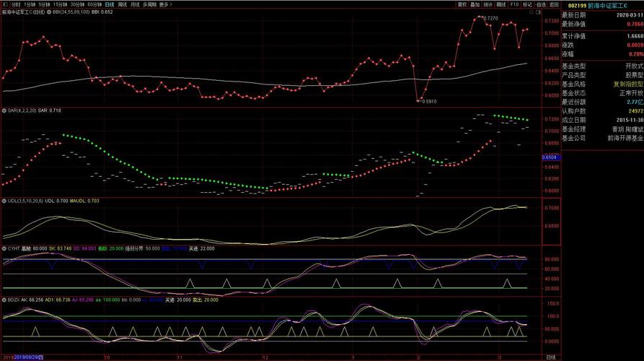Image resolution: width=644 pixels, height=361 pixels.
Task: Click the circle icon beside UDL indicator
Action: click(x=4, y=201)
